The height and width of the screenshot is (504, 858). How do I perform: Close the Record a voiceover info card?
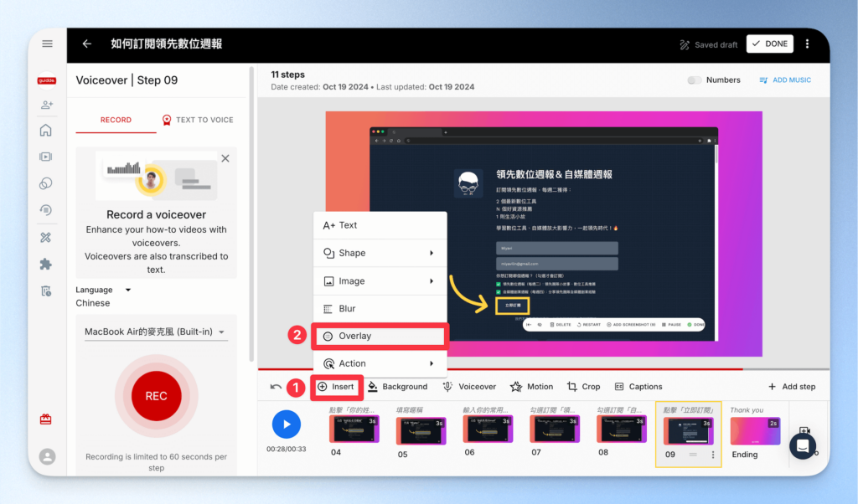coord(225,158)
